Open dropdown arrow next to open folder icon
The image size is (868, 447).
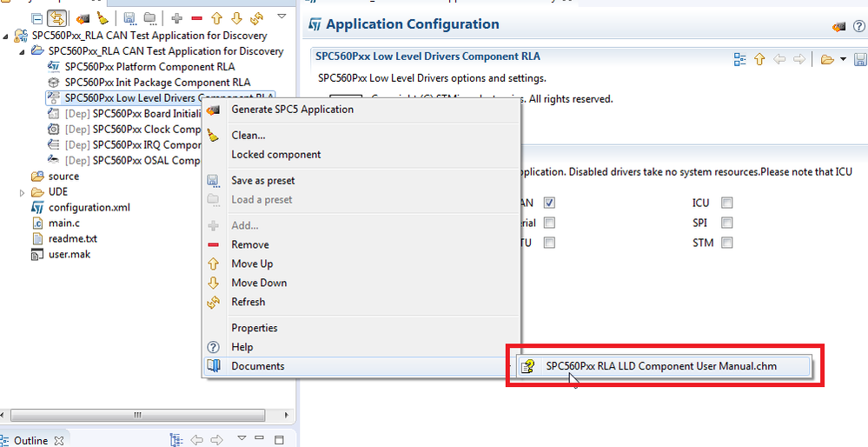click(x=843, y=59)
